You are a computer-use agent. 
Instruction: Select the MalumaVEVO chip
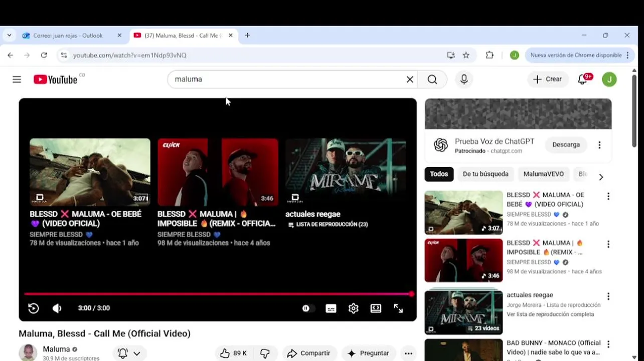[544, 174]
